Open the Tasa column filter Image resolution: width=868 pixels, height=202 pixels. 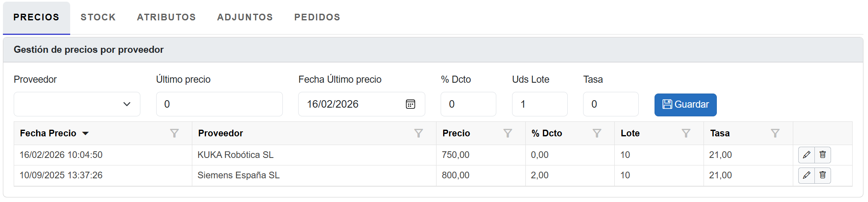coord(775,133)
